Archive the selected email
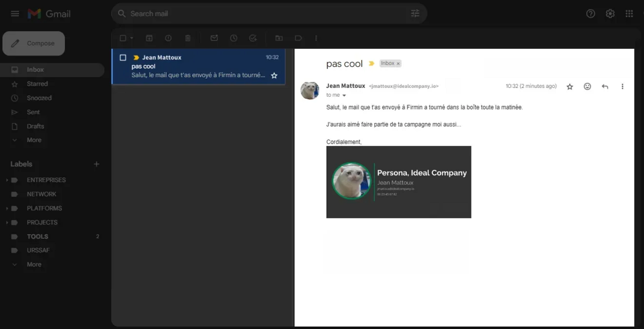Image resolution: width=644 pixels, height=329 pixels. tap(149, 38)
